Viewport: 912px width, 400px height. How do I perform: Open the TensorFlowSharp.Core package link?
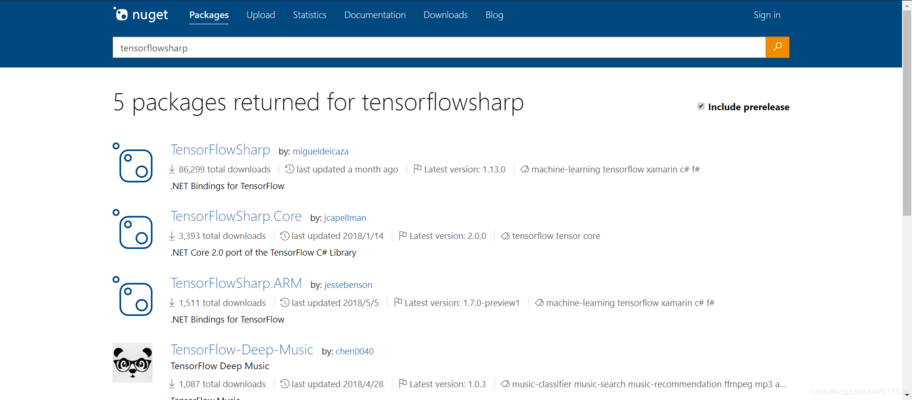pos(236,216)
